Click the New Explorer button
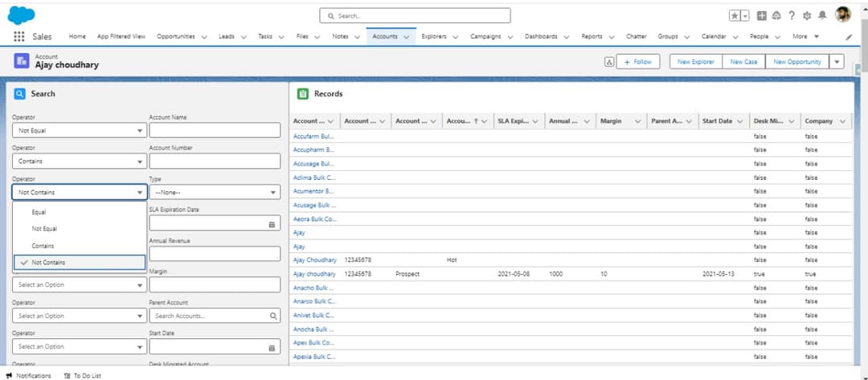This screenshot has width=868, height=380. [x=696, y=62]
